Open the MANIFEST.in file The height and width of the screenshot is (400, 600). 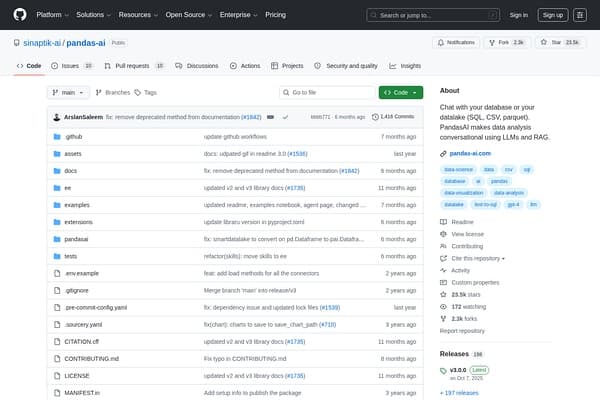(82, 393)
